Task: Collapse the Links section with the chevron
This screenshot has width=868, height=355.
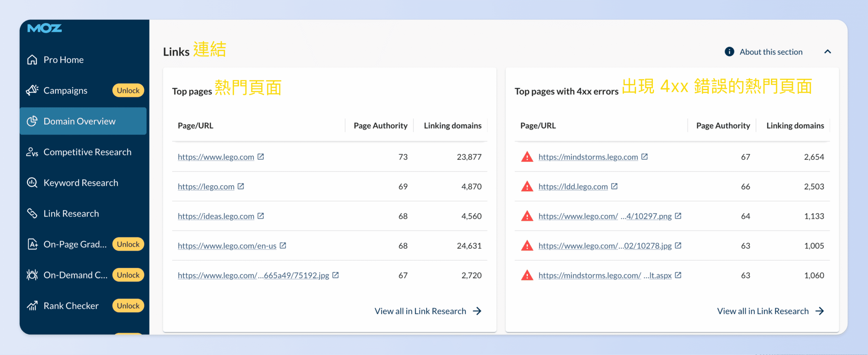Action: coord(828,52)
